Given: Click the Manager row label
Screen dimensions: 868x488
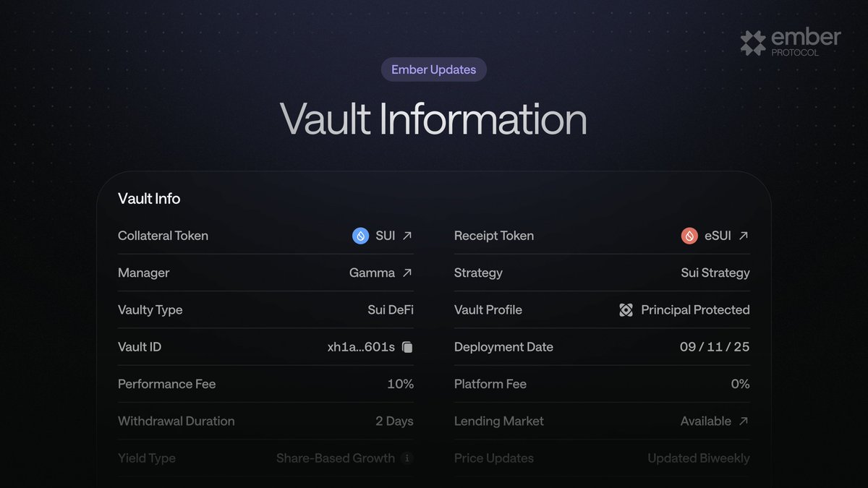Looking at the screenshot, I should point(143,273).
